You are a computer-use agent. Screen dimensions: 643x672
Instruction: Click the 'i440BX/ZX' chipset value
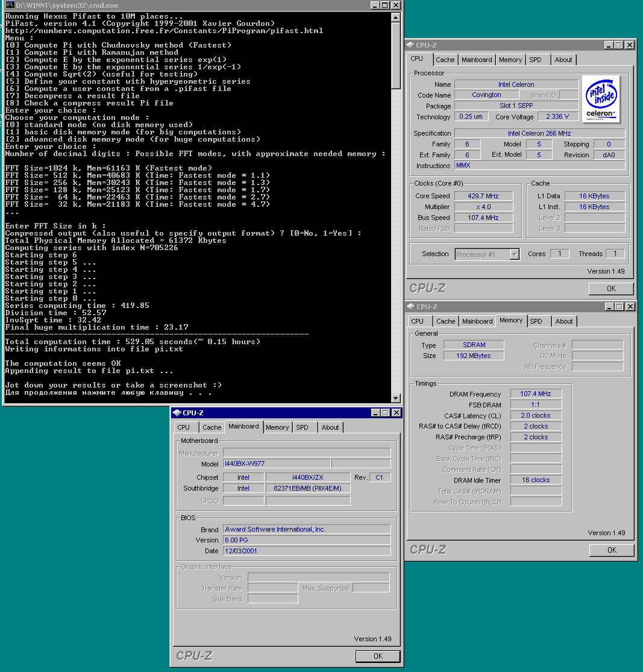(x=308, y=477)
